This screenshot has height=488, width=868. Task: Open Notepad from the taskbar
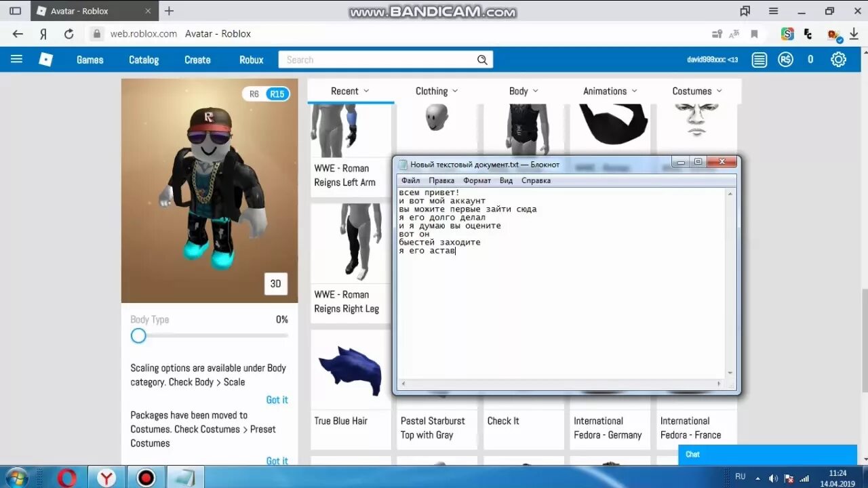(x=185, y=477)
